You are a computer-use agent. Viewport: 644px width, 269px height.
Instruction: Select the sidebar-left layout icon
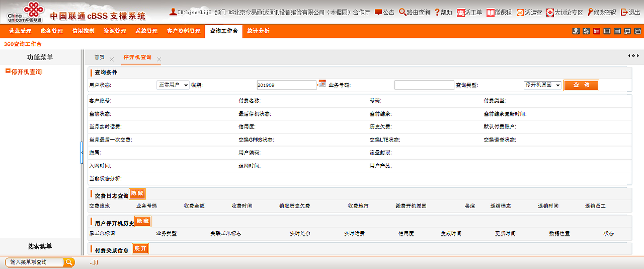point(607,31)
